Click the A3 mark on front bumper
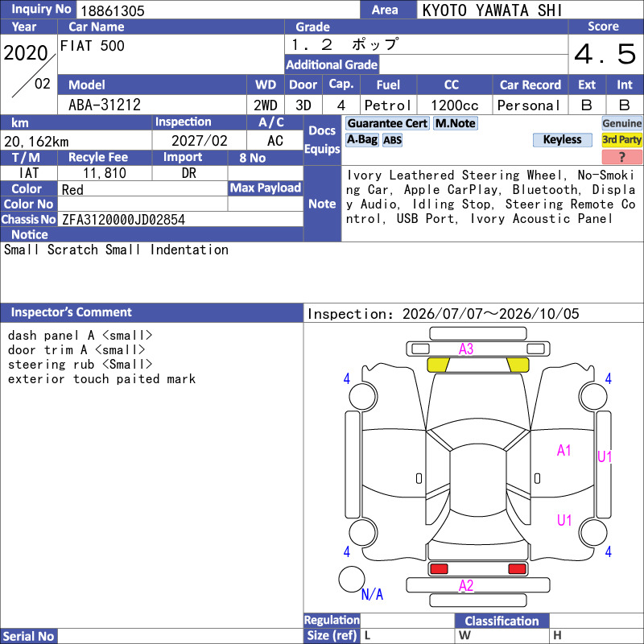Viewport: 644px width, 644px height. (x=466, y=349)
